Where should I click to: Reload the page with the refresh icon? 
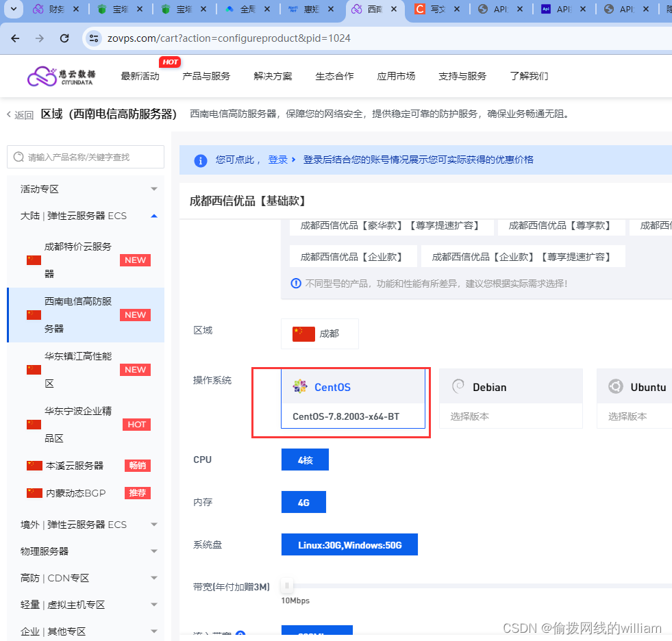point(64,38)
